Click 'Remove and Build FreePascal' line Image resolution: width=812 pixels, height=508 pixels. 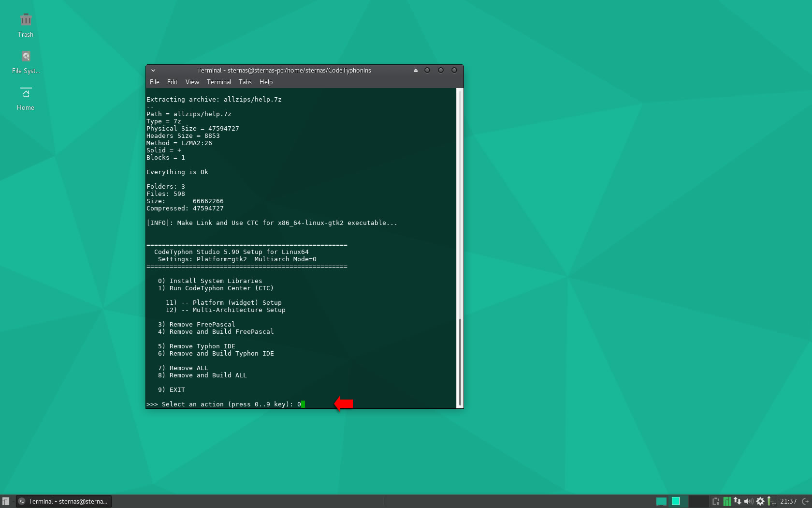click(x=216, y=332)
